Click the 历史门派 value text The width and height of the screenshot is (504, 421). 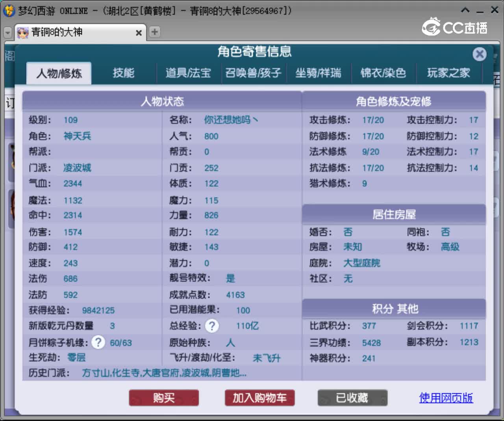pos(164,373)
